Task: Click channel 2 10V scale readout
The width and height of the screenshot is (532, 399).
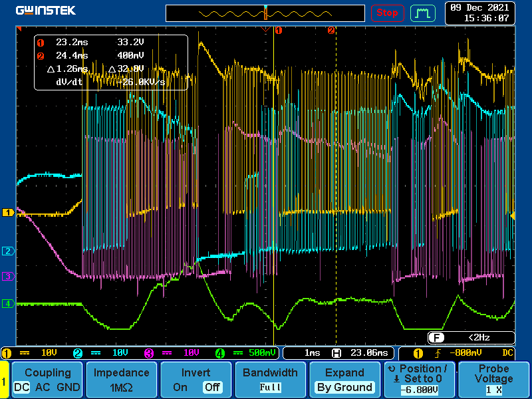Action: coord(120,353)
